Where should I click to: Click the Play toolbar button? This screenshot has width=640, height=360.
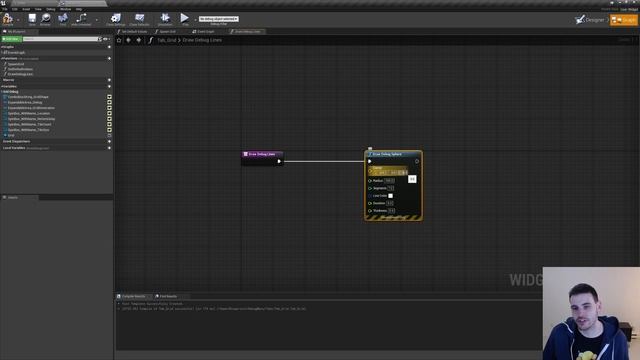pos(184,18)
